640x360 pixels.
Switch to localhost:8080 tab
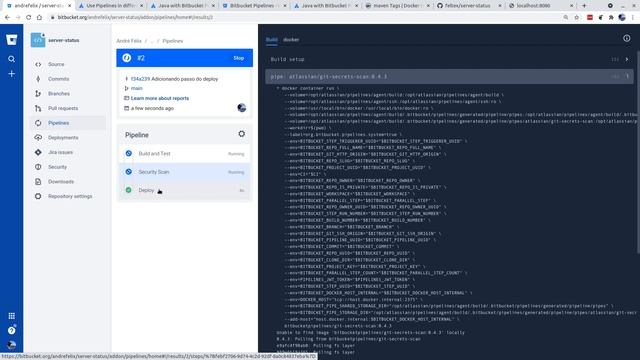click(540, 6)
